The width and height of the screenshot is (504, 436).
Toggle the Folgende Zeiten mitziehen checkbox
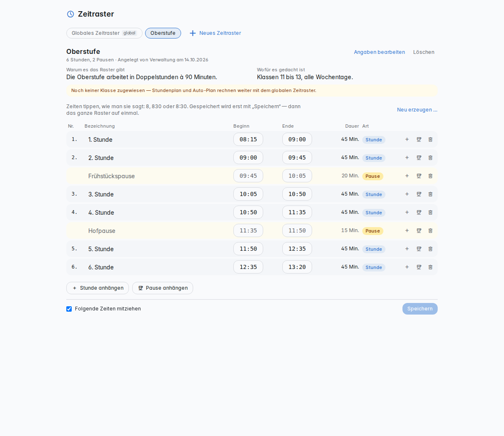coord(69,309)
